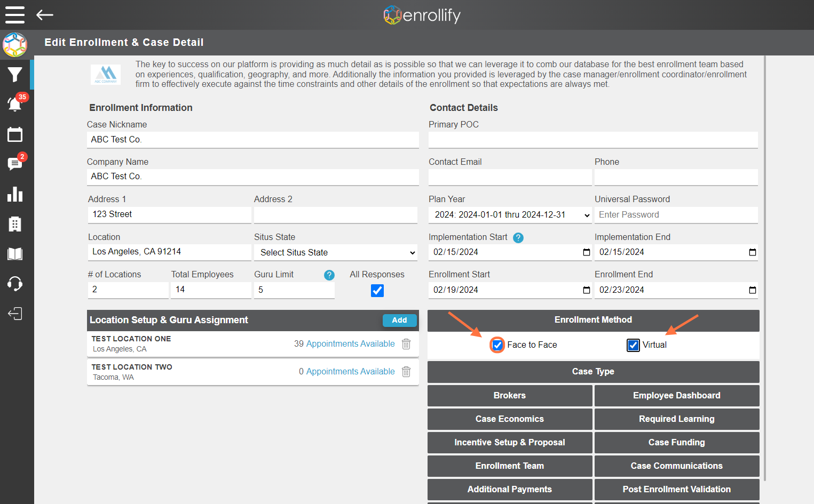The width and height of the screenshot is (814, 504).
Task: Open the Plan Year dropdown
Action: click(x=510, y=215)
